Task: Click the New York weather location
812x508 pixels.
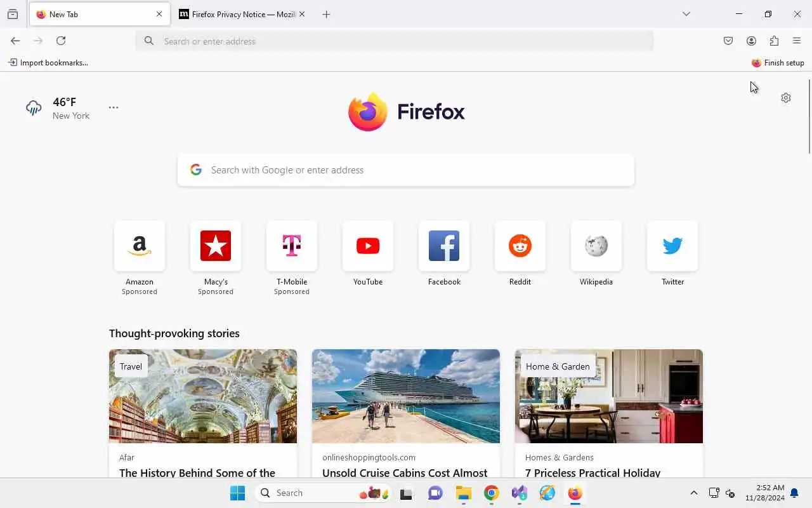Action: click(71, 116)
